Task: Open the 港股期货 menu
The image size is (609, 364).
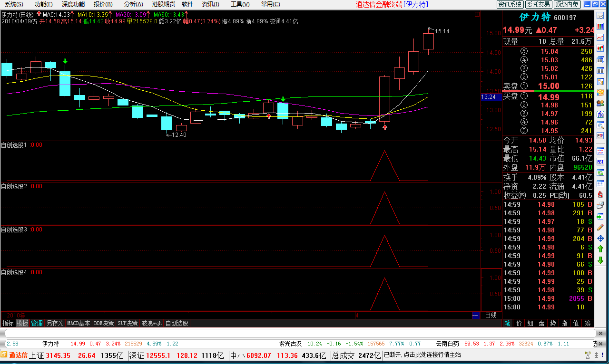Action: [163, 4]
